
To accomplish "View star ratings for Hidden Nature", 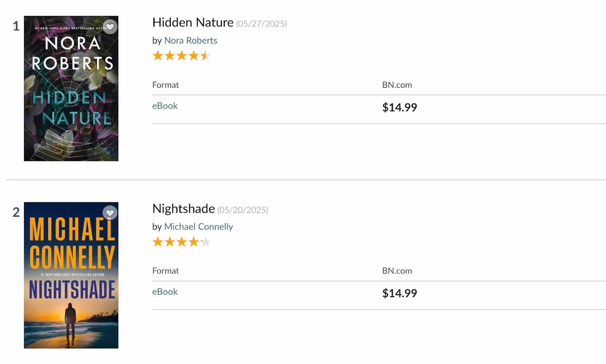I will [x=181, y=56].
